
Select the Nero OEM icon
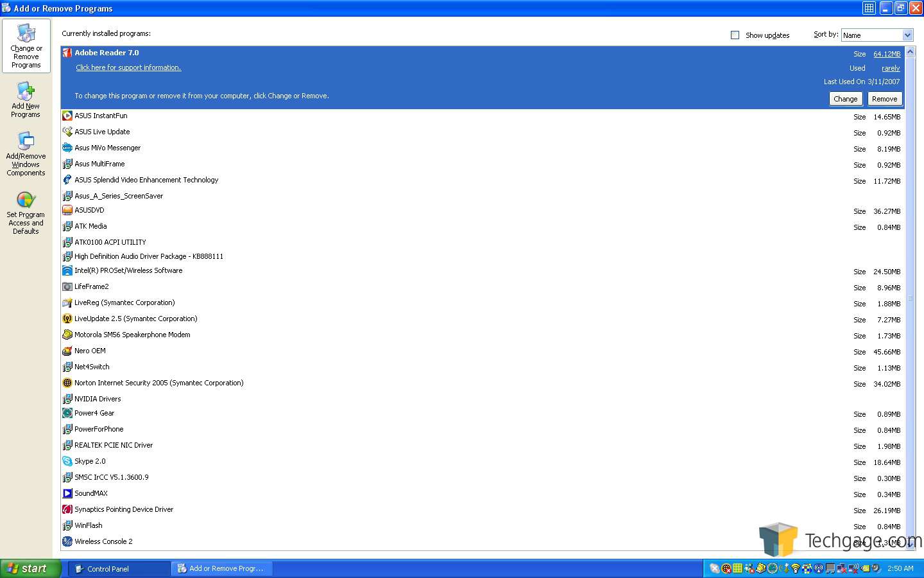tap(67, 351)
